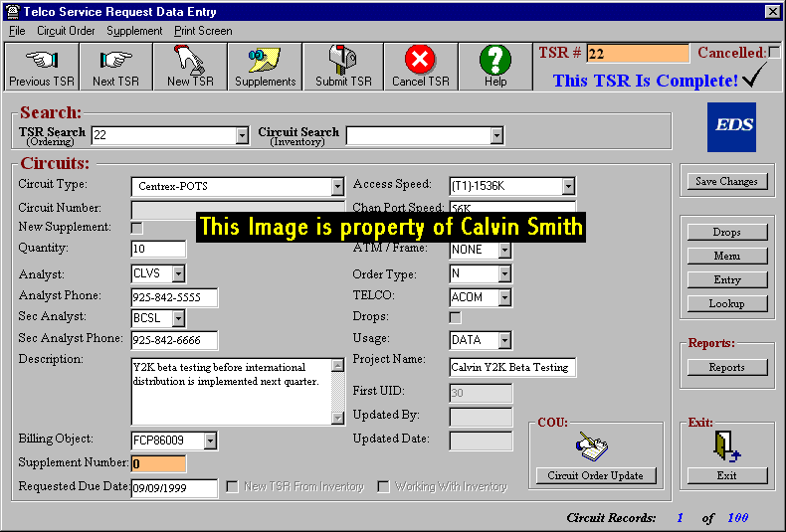786x532 pixels.
Task: Expand the Circuit Type dropdown
Action: [x=337, y=187]
